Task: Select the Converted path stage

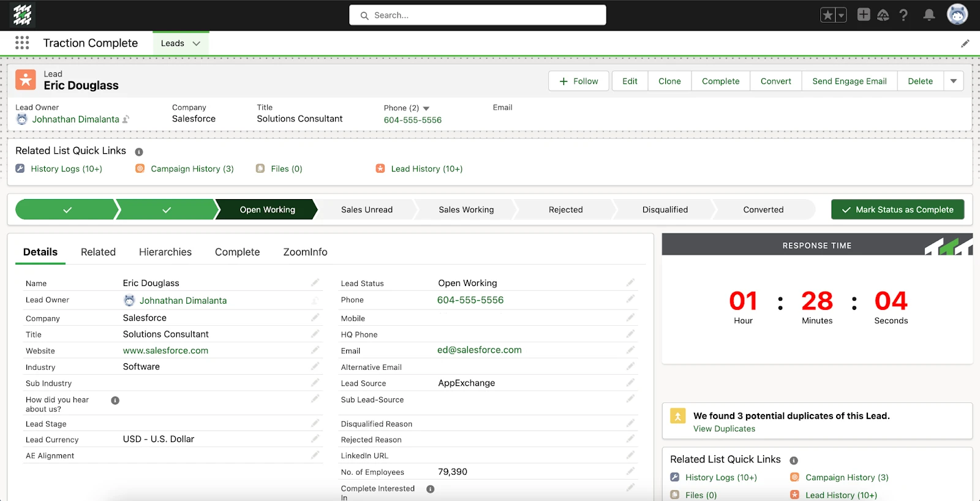Action: (763, 209)
